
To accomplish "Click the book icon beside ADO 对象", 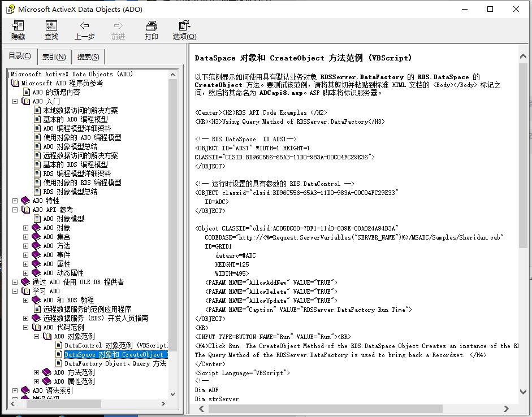I will tap(36, 228).
